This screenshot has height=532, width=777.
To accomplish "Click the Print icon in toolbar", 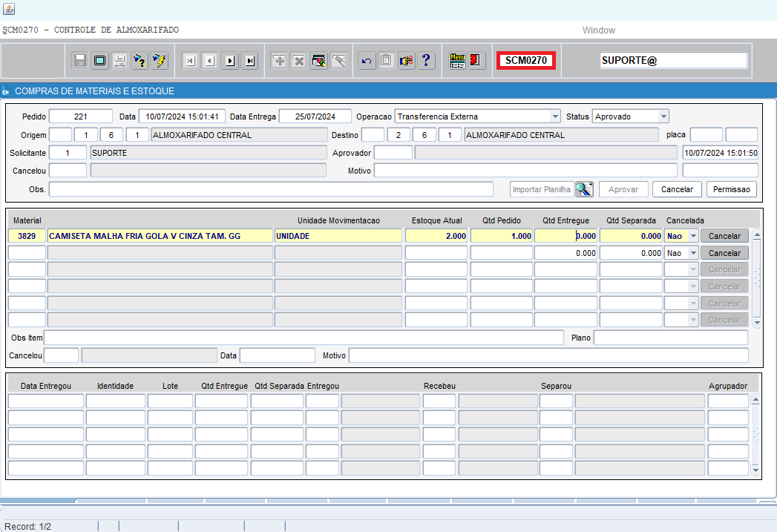I will pyautogui.click(x=119, y=60).
